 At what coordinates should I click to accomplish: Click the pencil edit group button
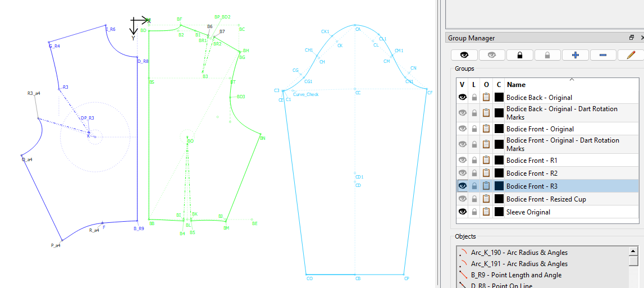(x=631, y=55)
